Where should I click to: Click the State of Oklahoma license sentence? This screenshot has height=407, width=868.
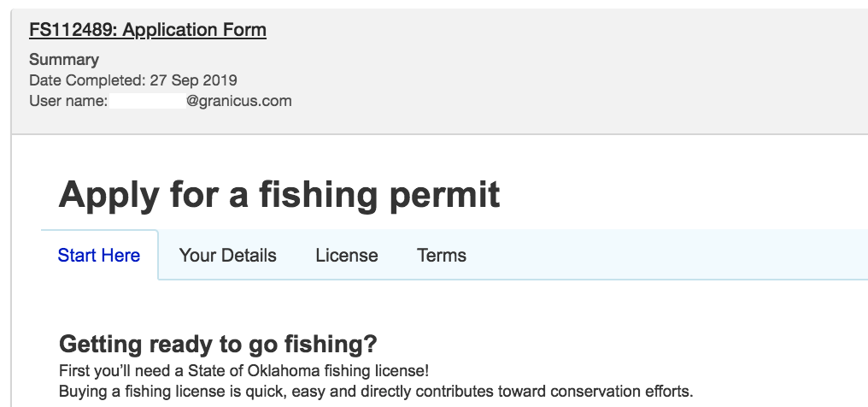tap(243, 371)
